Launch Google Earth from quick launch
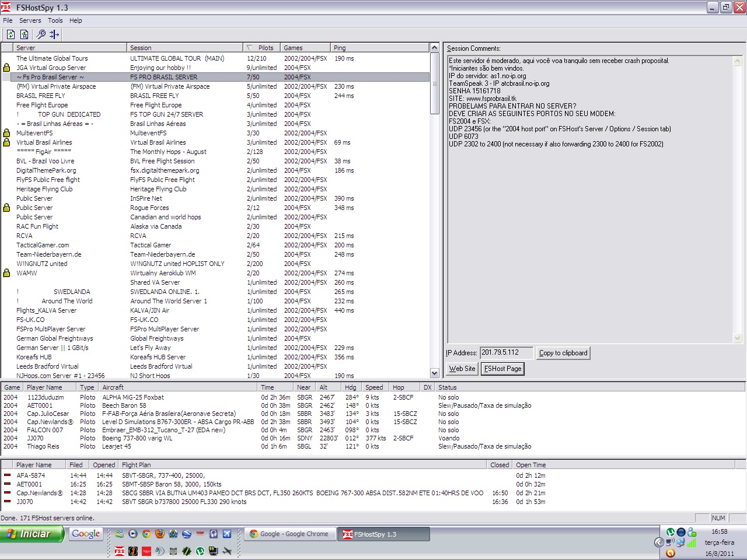747x560 pixels. point(187,534)
